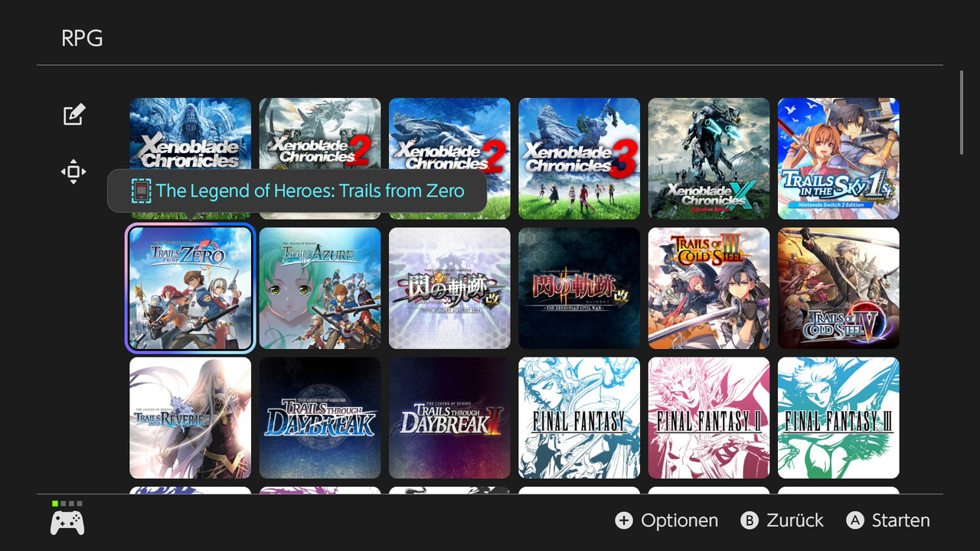The height and width of the screenshot is (551, 980).
Task: Open Trails in the Sky 1st Chapter
Action: click(838, 158)
